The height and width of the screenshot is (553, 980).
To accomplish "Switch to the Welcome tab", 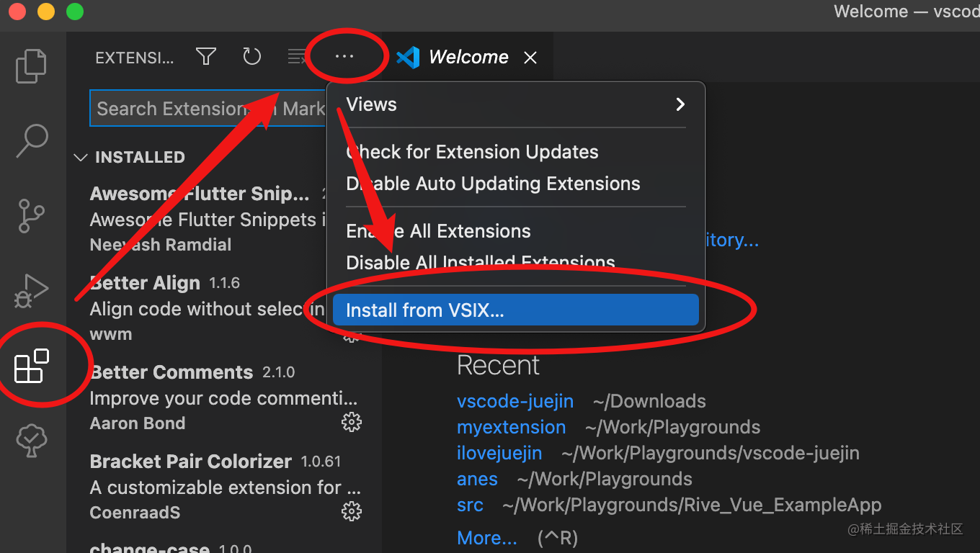I will coord(468,57).
